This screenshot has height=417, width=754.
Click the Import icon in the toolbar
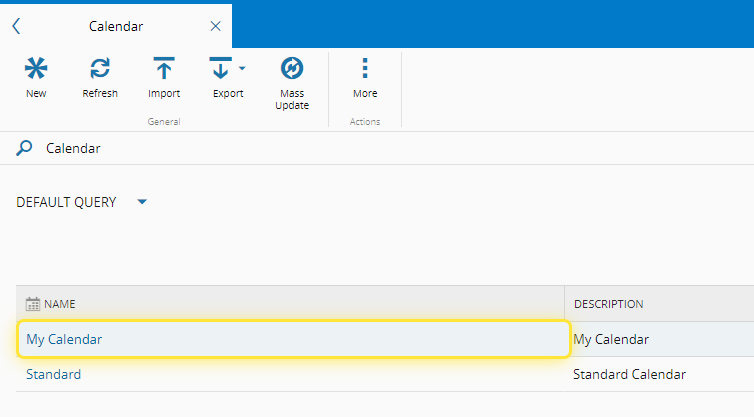(164, 69)
